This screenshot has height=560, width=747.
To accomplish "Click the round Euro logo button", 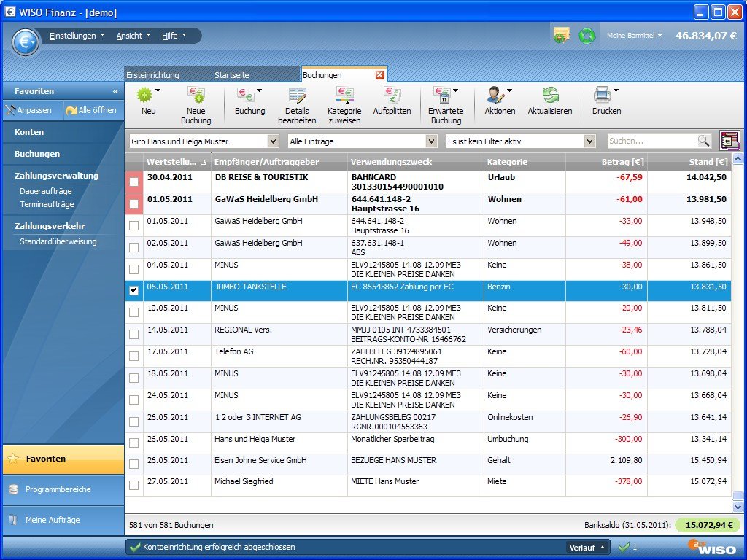I will click(26, 42).
